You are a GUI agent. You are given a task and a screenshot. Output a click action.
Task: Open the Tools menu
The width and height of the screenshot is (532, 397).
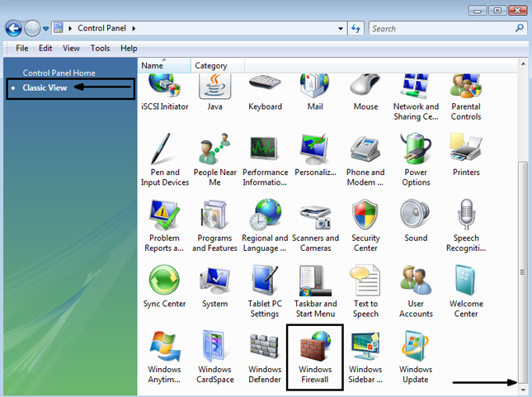[x=100, y=49]
